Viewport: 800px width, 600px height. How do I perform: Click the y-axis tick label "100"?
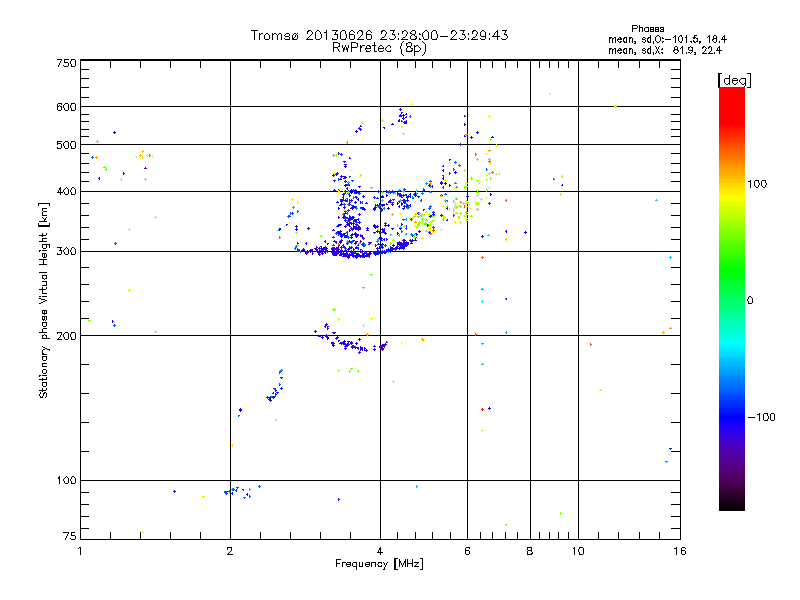coord(66,481)
